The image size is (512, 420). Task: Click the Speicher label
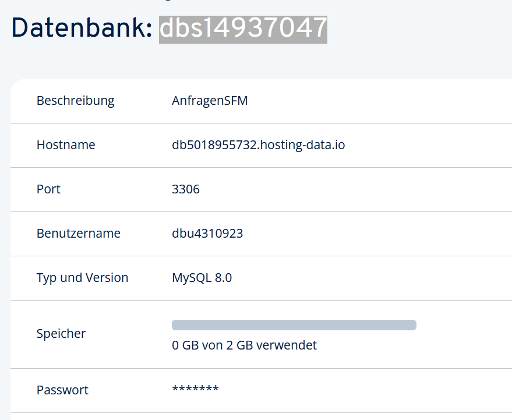(x=61, y=334)
